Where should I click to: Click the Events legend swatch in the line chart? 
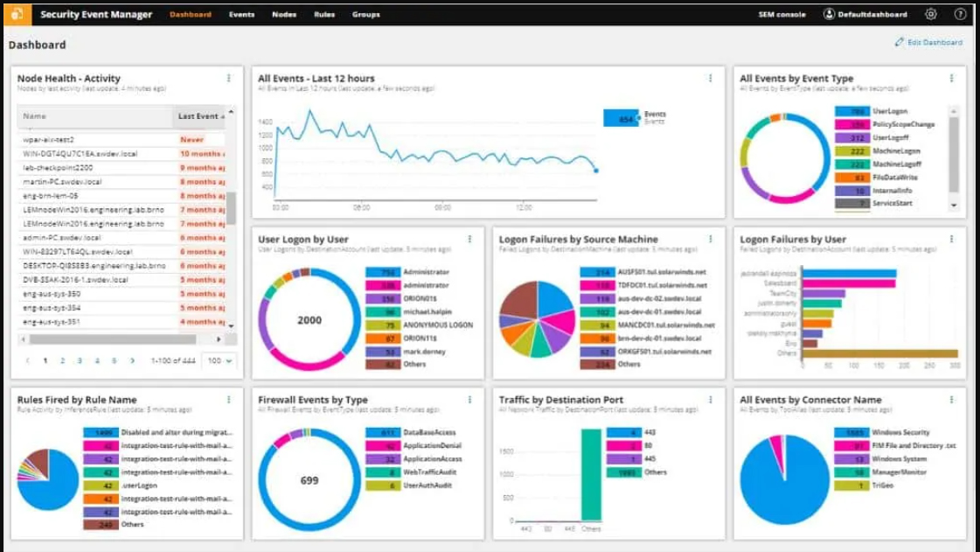[621, 118]
